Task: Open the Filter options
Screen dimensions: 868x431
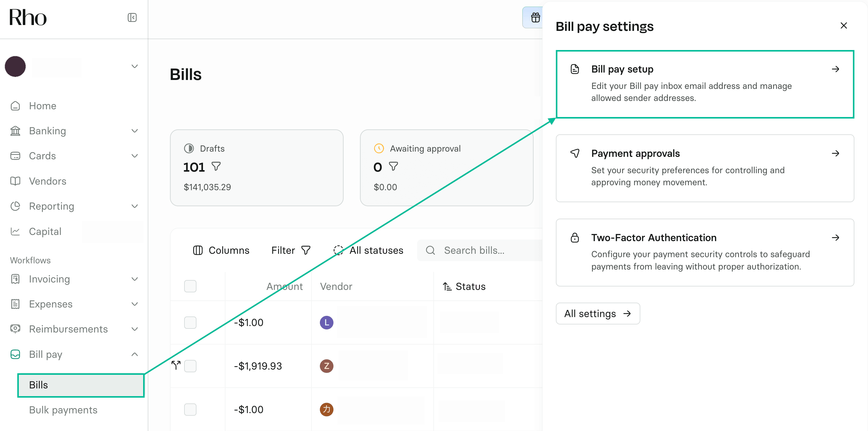Action: click(x=291, y=250)
